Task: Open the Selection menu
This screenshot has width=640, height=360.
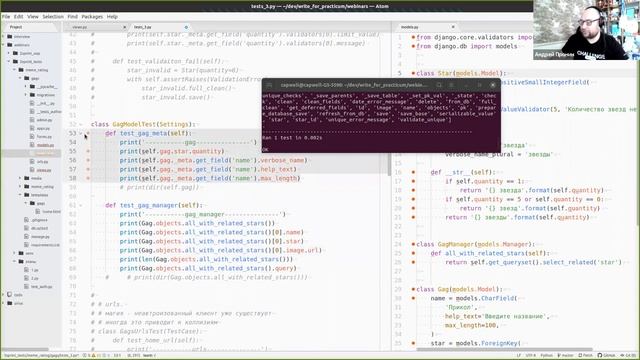Action: pos(53,17)
